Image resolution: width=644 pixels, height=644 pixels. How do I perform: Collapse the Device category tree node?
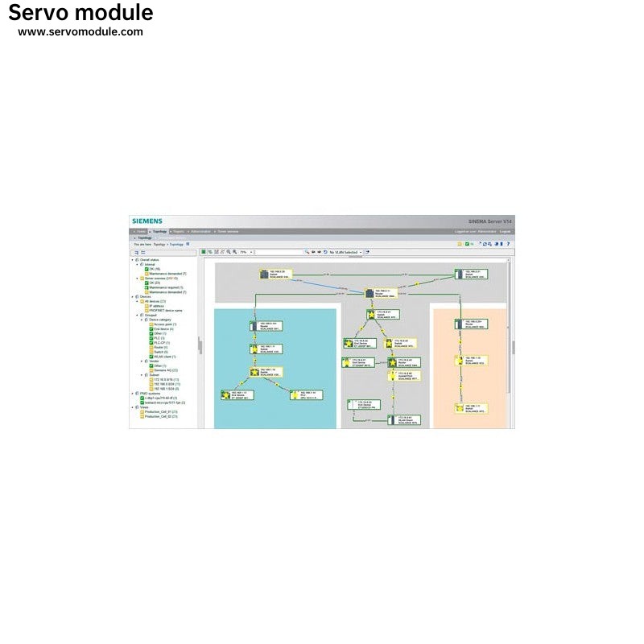pyautogui.click(x=142, y=320)
